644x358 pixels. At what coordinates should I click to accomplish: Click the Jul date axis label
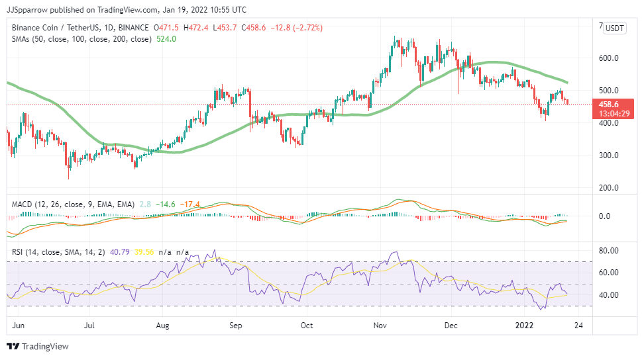pos(89,326)
